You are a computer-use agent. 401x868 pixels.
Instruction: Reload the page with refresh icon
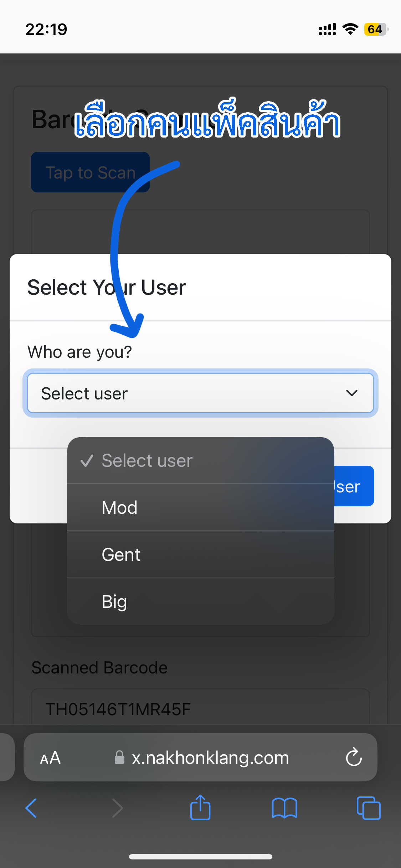pyautogui.click(x=354, y=757)
